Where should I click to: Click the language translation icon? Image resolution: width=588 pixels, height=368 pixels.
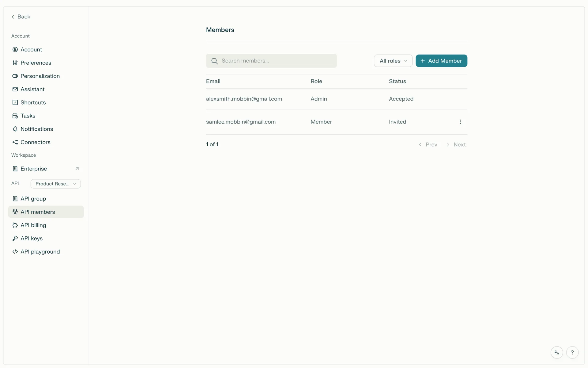click(x=556, y=352)
